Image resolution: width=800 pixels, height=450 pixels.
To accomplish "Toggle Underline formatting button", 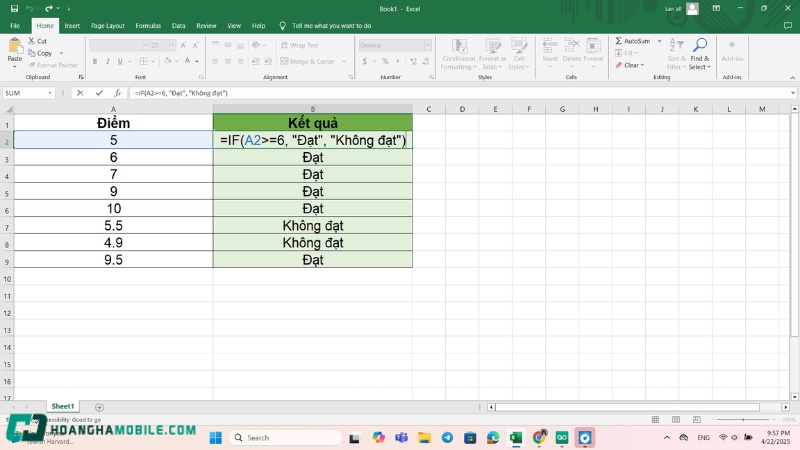I will click(120, 61).
